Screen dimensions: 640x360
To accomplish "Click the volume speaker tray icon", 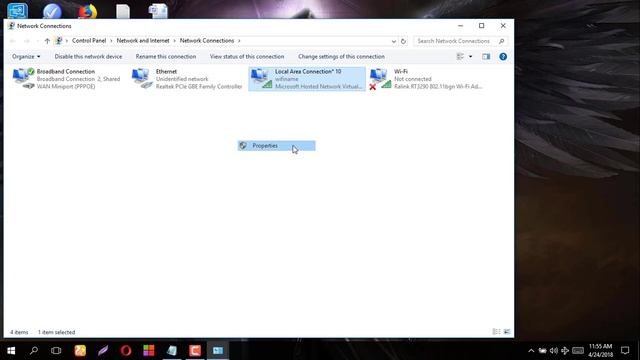I will point(553,350).
